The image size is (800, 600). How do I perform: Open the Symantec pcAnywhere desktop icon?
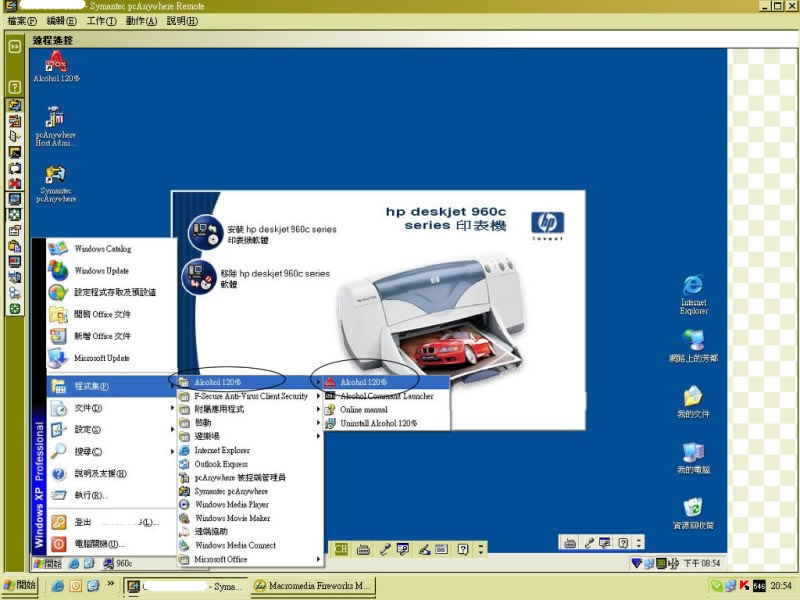click(56, 184)
